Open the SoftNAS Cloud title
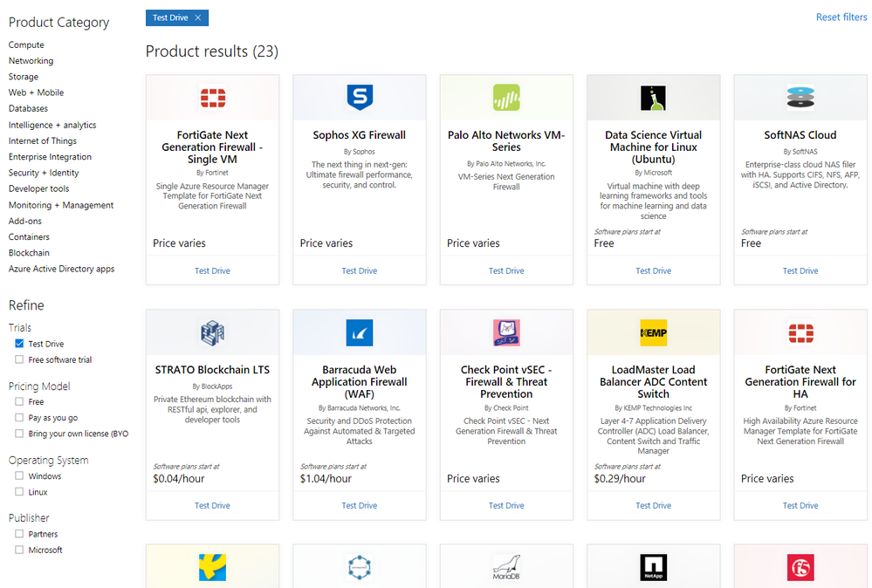 pyautogui.click(x=800, y=135)
